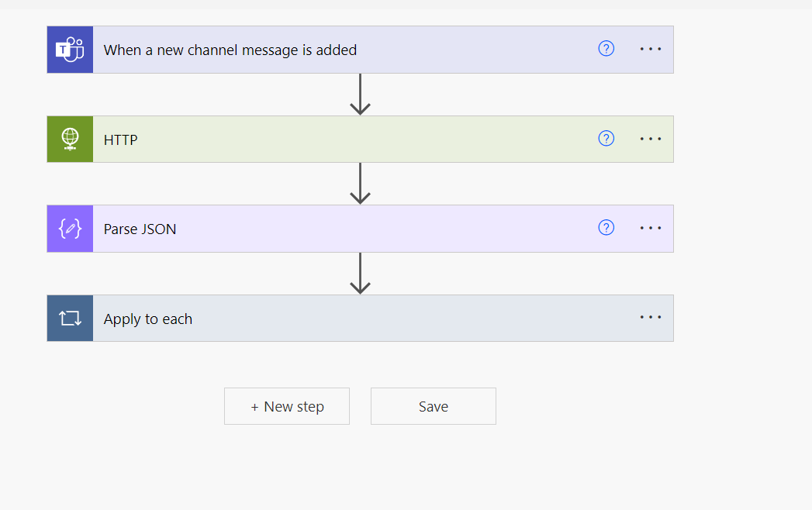Open the Parse JSON step options menu
Viewport: 812px width, 510px height.
pos(650,228)
